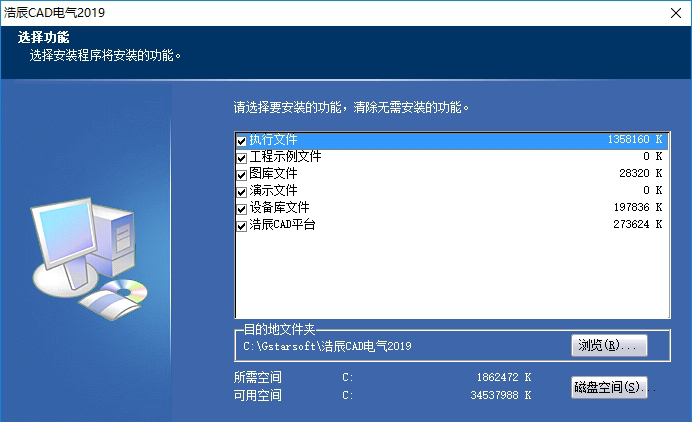Toggle the 演示文件 checkbox
Viewport: 692px width, 438px height.
(241, 192)
